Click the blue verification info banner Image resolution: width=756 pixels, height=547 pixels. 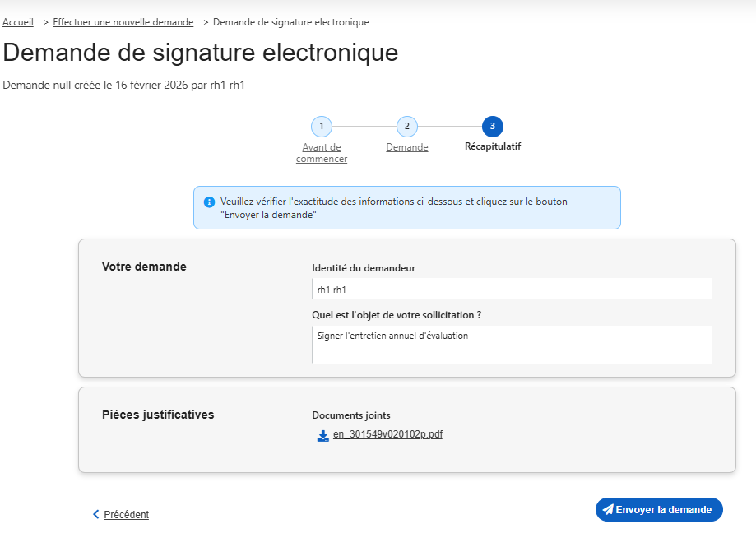406,207
